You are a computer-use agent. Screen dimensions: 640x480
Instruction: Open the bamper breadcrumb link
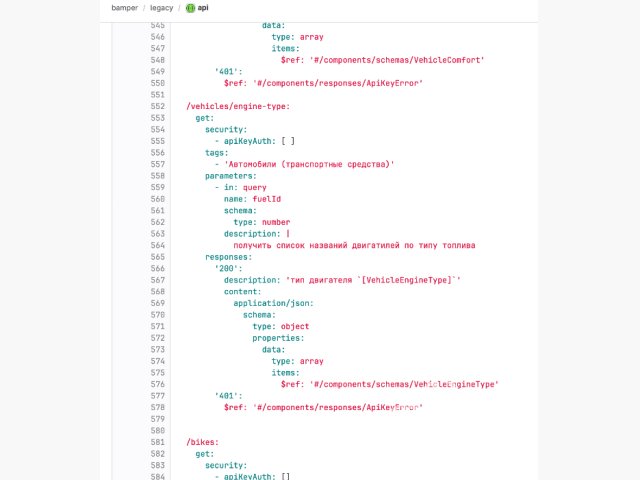pos(124,8)
